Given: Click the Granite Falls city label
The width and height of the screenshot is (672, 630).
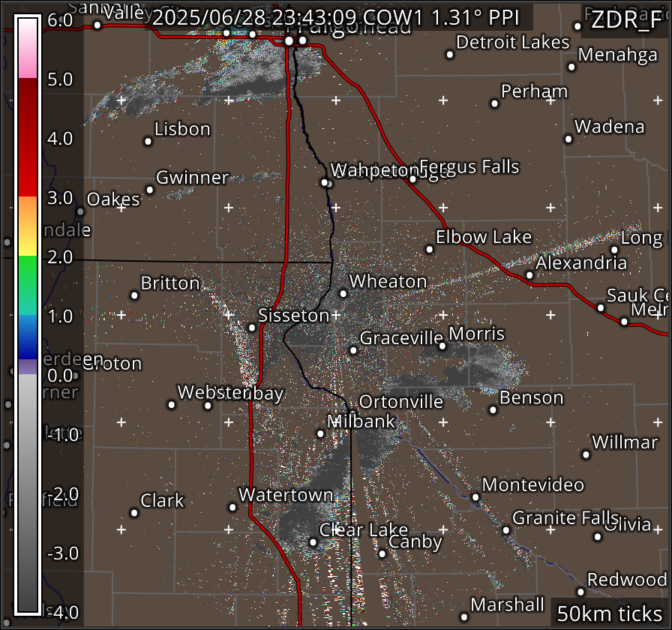Looking at the screenshot, I should [565, 517].
